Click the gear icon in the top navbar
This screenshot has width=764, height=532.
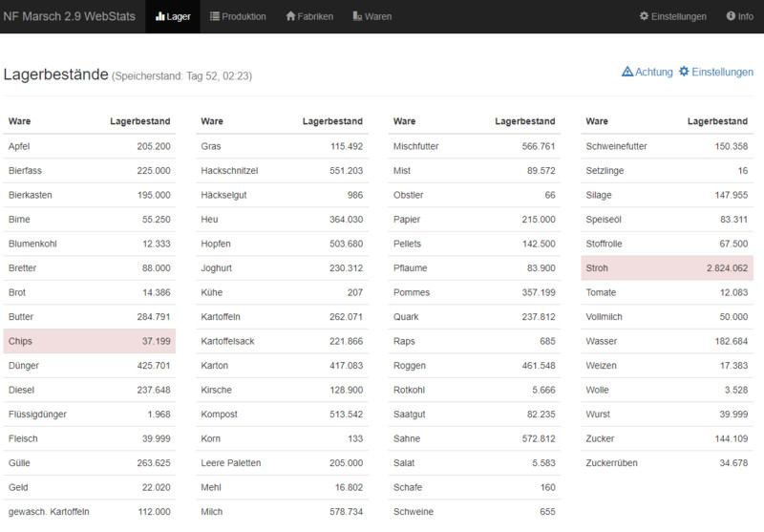click(644, 16)
